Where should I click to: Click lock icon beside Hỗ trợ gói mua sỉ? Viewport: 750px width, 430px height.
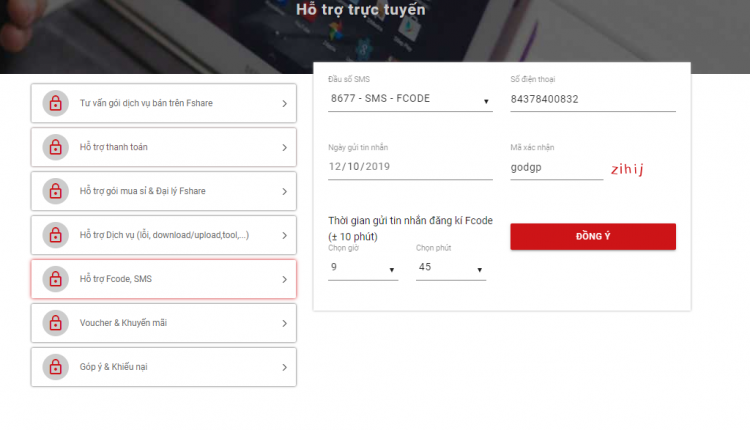[55, 191]
